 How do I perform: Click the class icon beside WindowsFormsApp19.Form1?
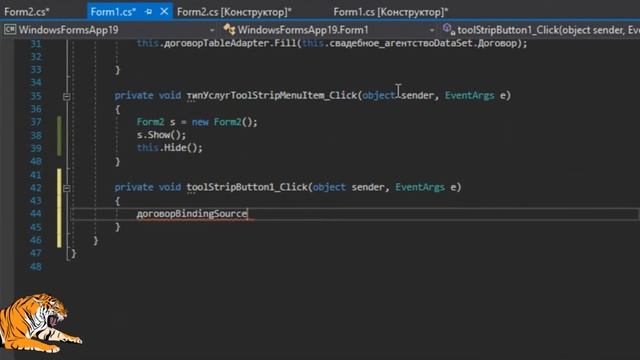pyautogui.click(x=229, y=29)
